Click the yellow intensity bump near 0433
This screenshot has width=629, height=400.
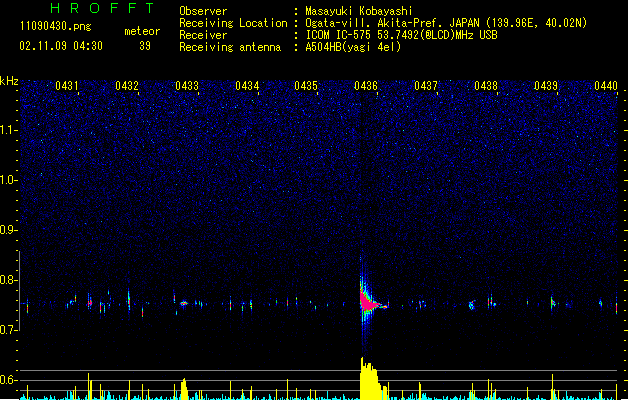click(x=184, y=389)
